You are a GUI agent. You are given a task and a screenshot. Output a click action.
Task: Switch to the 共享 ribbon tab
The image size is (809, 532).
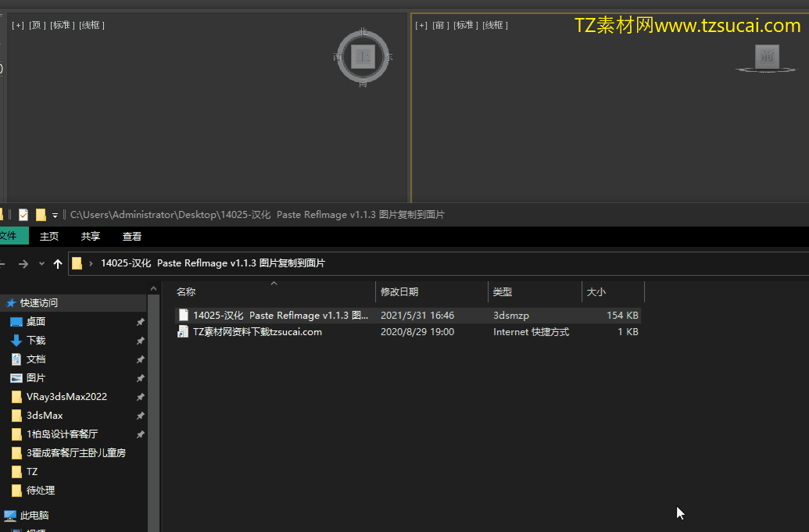click(x=91, y=237)
